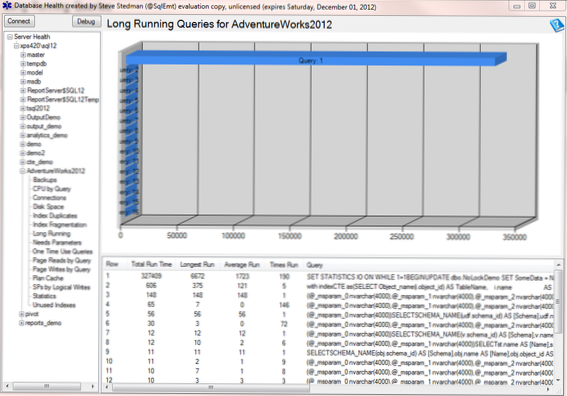The height and width of the screenshot is (396, 567).
Task: Click Longest Run value 6672
Action: pyautogui.click(x=197, y=276)
